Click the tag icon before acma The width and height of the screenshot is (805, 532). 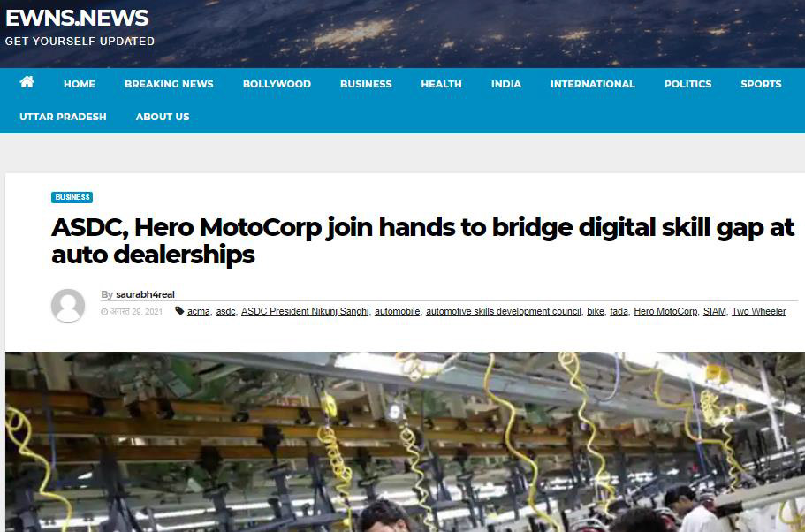pyautogui.click(x=179, y=311)
